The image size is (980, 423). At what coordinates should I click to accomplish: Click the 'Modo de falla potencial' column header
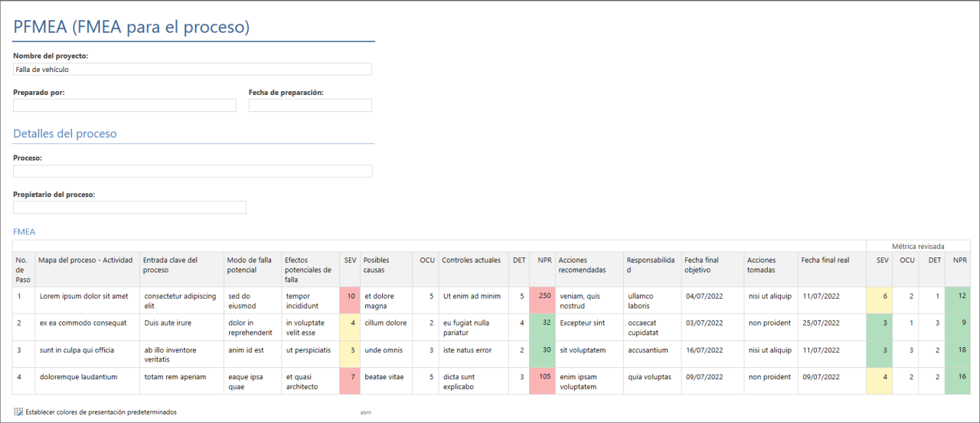pyautogui.click(x=252, y=265)
